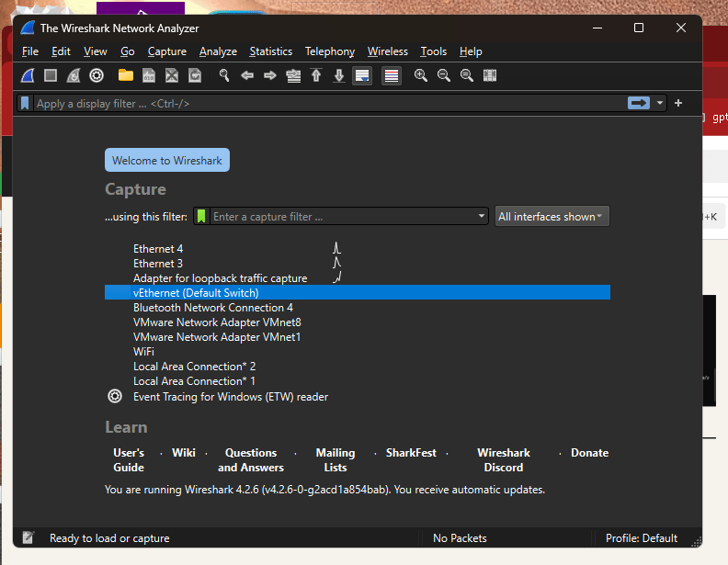Screen dimensions: 728x565
Task: Open the Statistics menu
Action: tap(270, 51)
